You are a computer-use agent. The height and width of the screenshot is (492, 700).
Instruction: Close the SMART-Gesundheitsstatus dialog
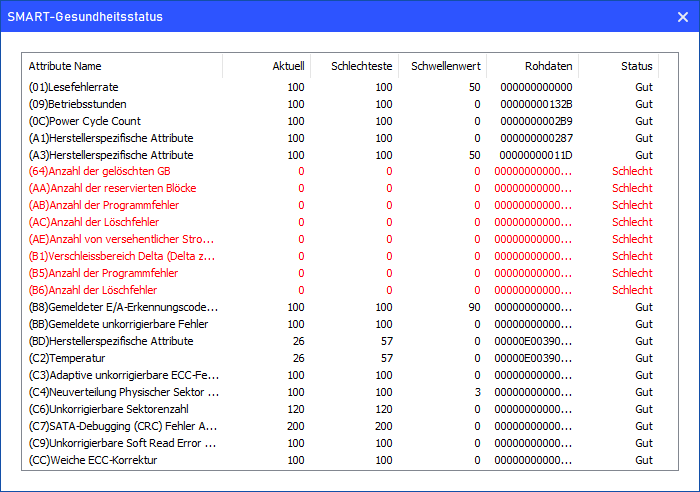(x=683, y=17)
